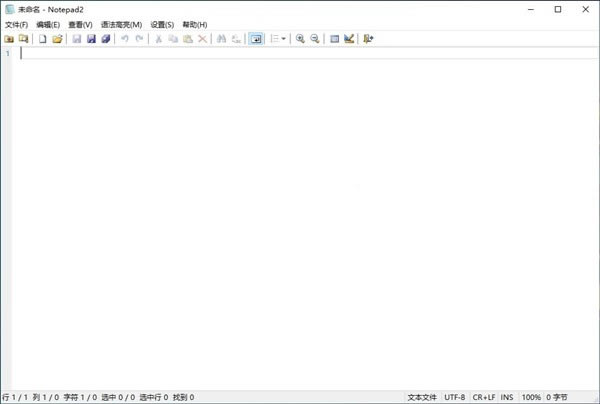Open the 文件(F) menu
Screen dimensions: 600x404
16,25
